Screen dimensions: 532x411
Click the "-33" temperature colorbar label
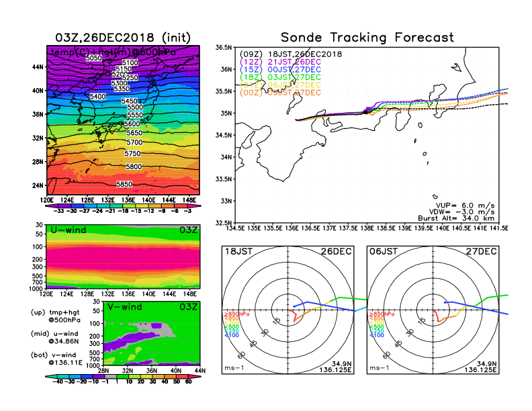tap(58, 212)
